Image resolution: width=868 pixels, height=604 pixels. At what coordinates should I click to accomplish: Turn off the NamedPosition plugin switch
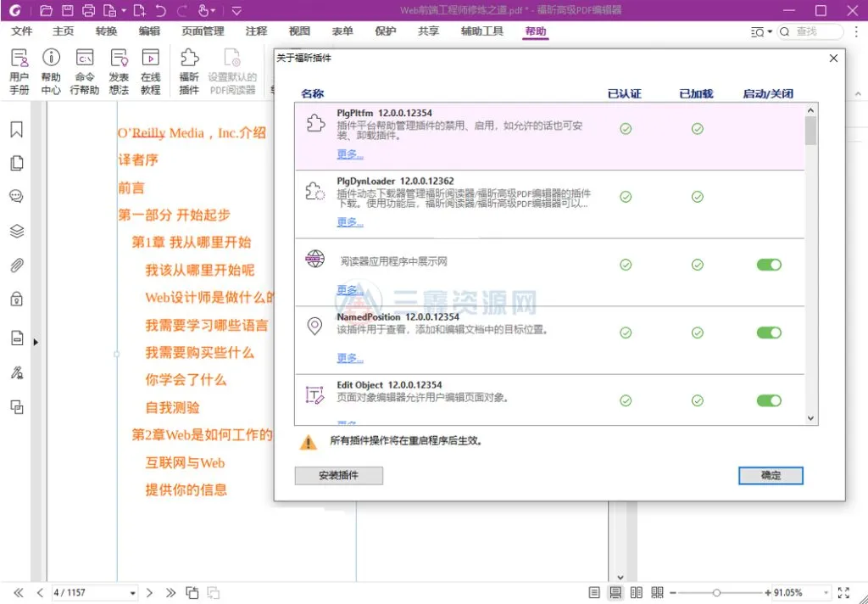769,332
